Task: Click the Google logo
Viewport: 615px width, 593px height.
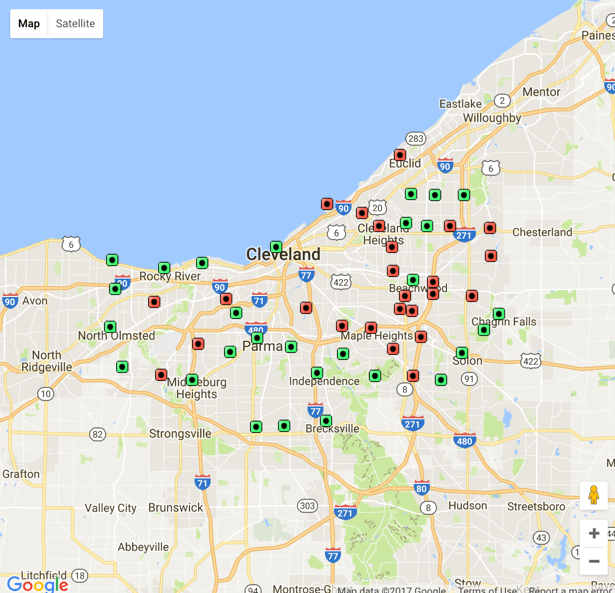Action: point(37,584)
